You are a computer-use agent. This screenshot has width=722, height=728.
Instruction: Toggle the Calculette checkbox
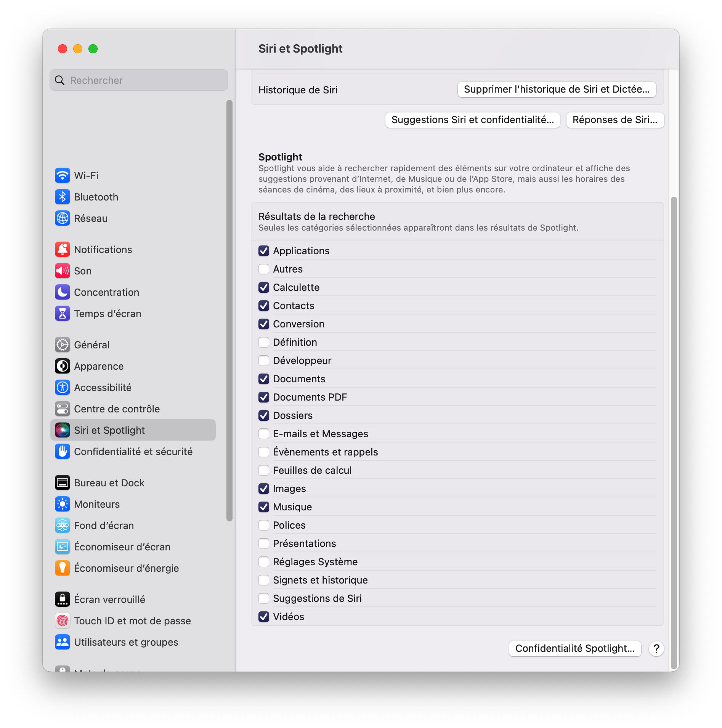pos(264,287)
